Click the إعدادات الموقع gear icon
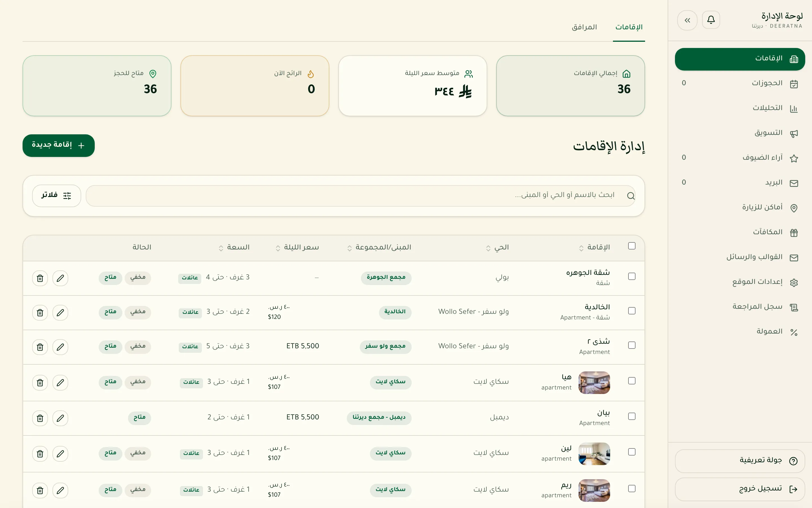 click(794, 282)
